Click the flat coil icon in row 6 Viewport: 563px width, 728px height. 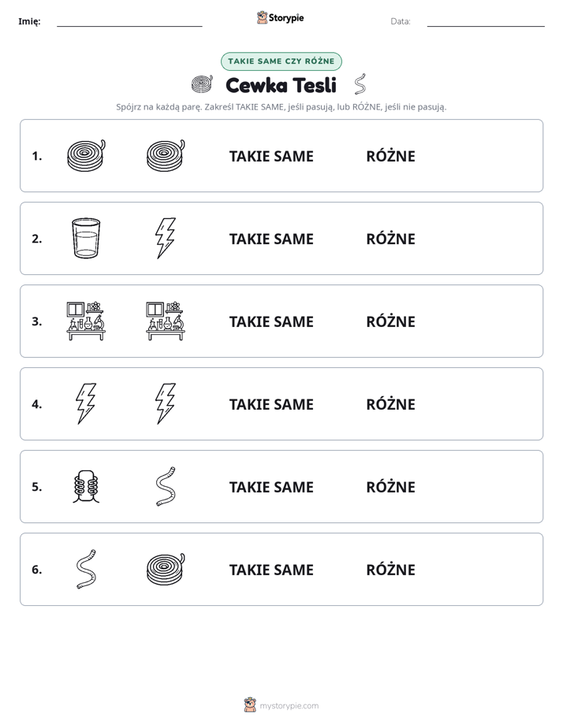[x=166, y=569]
